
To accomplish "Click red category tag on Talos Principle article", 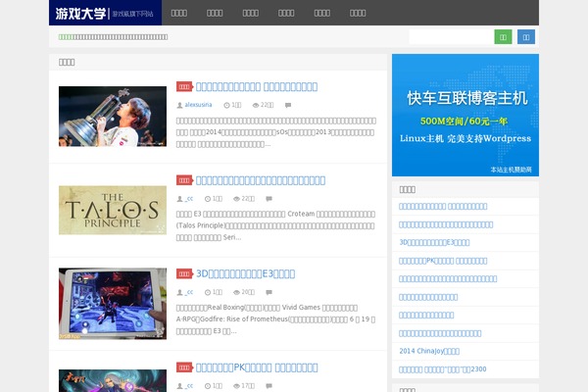I will click(184, 180).
